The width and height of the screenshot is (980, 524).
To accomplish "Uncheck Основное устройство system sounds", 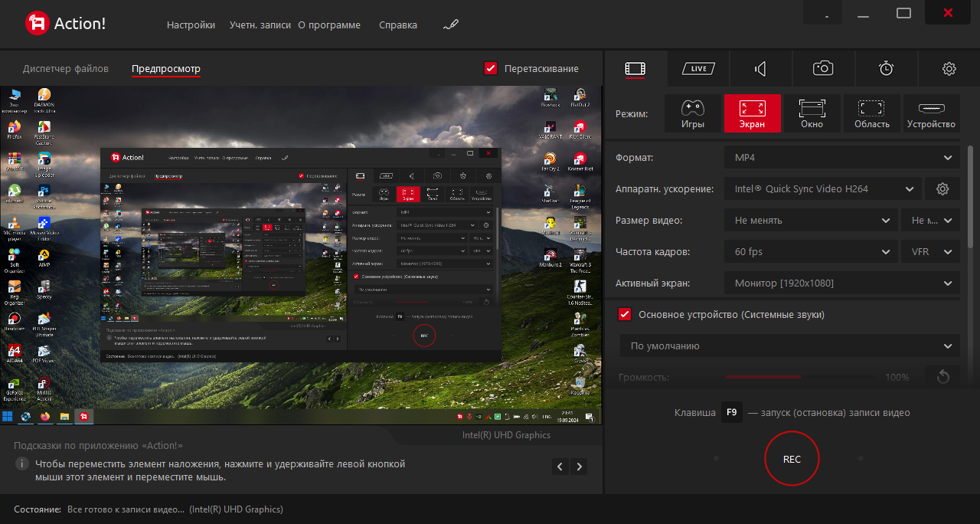I will coord(625,314).
